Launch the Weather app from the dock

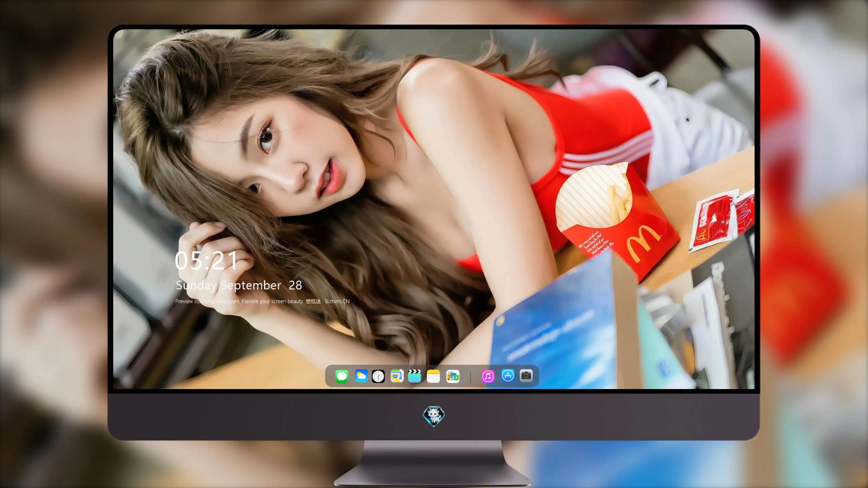(x=361, y=376)
